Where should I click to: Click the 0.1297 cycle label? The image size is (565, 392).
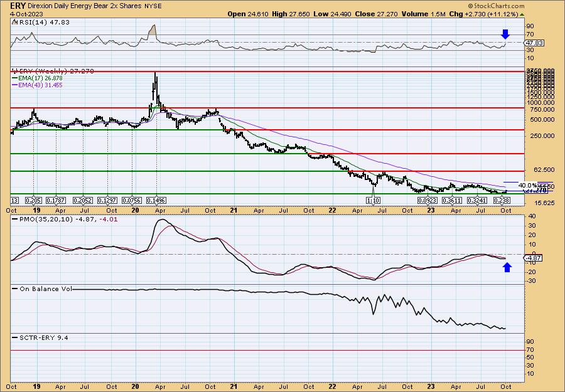click(108, 201)
